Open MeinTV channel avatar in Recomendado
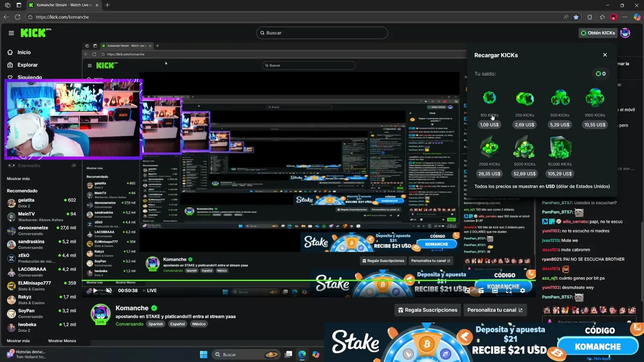 pos(11,217)
